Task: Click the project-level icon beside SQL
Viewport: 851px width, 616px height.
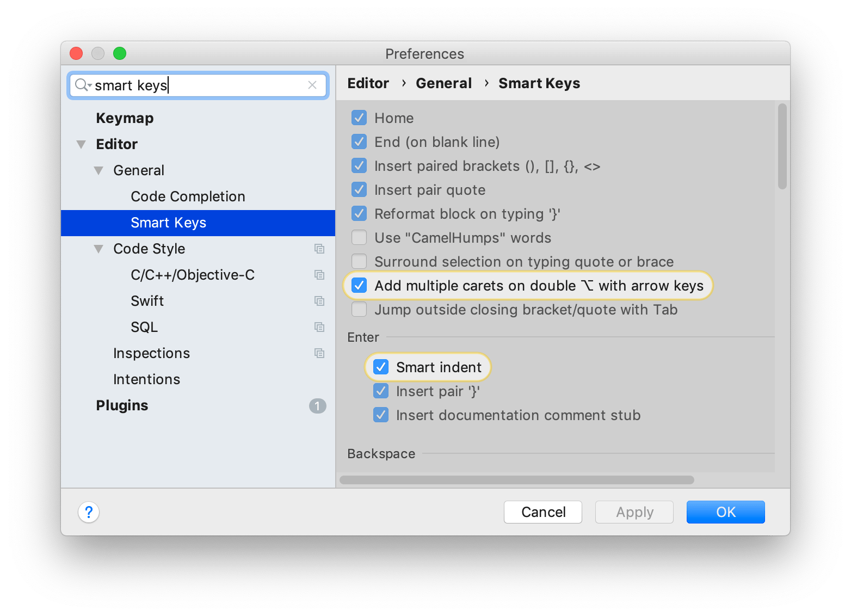Action: (319, 327)
